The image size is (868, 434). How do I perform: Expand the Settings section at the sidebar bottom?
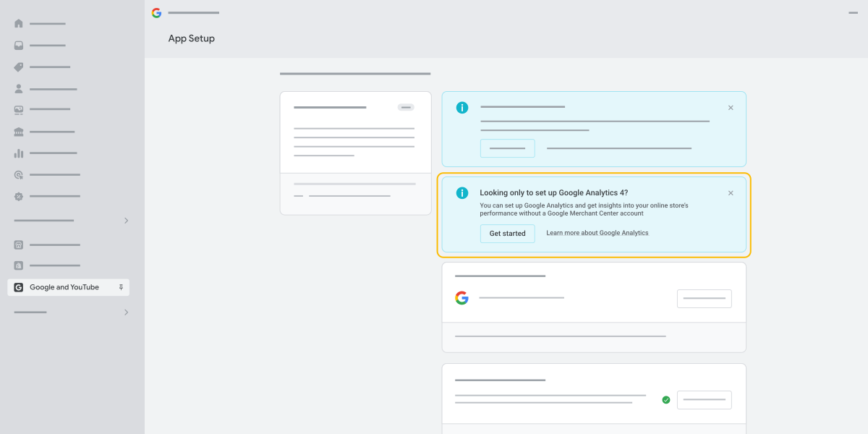coord(127,312)
